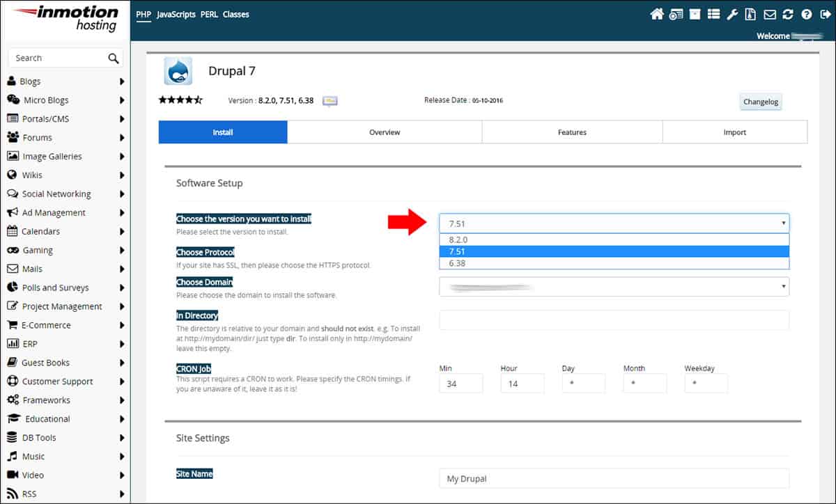Click the Calendars category icon
Image resolution: width=836 pixels, height=504 pixels.
tap(12, 231)
